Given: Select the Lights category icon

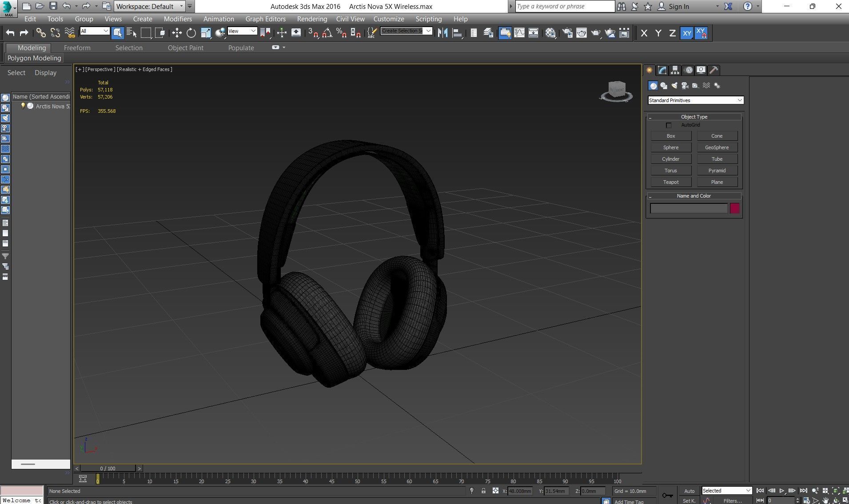Looking at the screenshot, I should [x=674, y=86].
